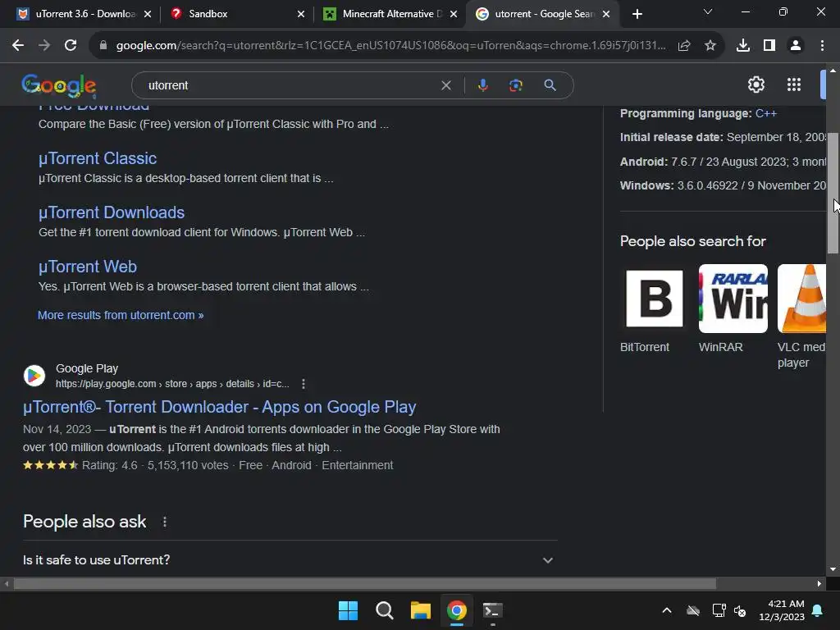Screen dimensions: 840x630
Task: Click the scroll-right arrow on horizontal scrollbar
Action: coord(819,583)
